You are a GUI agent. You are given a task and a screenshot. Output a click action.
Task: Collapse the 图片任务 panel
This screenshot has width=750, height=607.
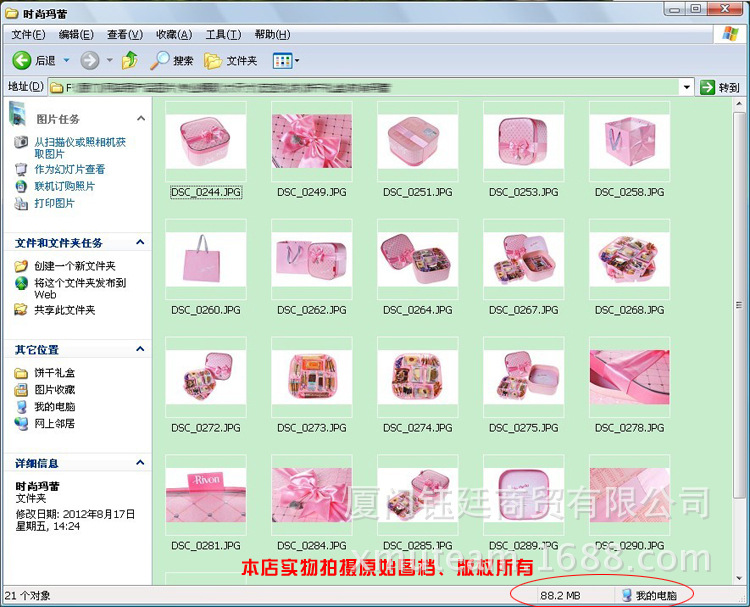click(x=141, y=119)
